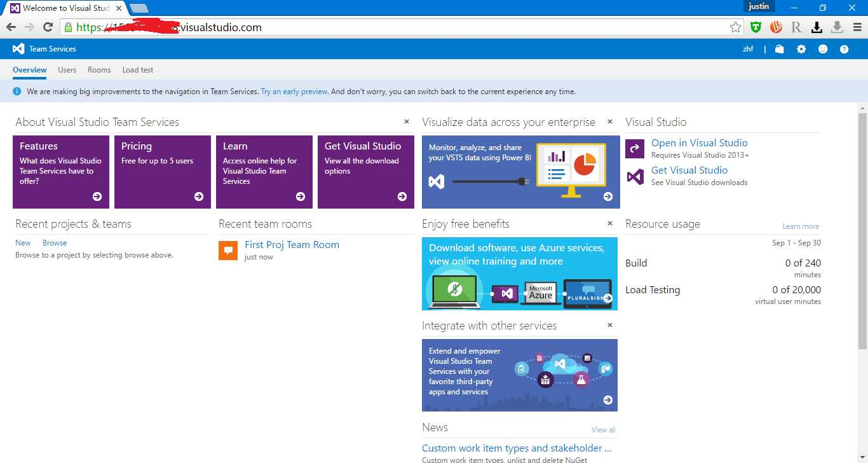
Task: Click View all news link
Action: (604, 430)
